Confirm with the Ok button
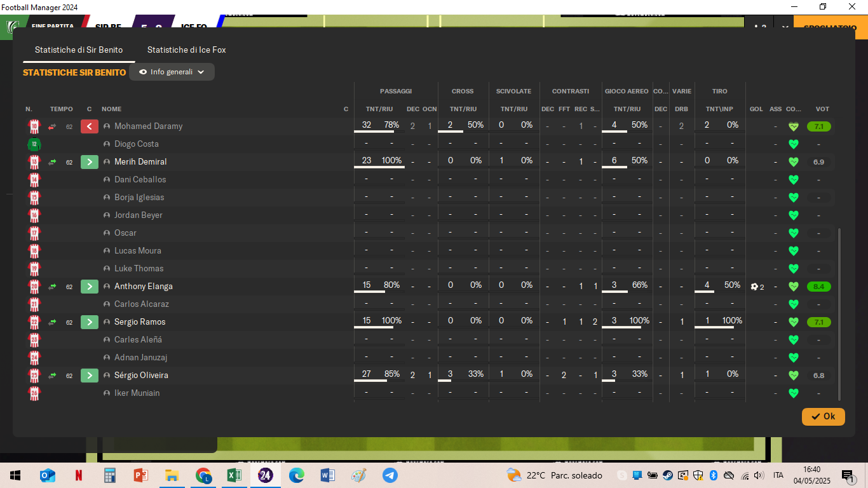This screenshot has height=488, width=868. point(824,417)
